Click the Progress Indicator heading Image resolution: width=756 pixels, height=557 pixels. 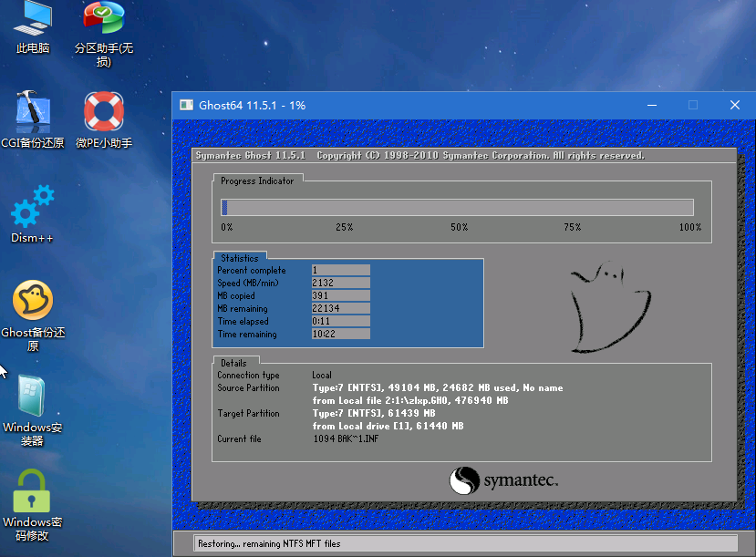click(257, 181)
